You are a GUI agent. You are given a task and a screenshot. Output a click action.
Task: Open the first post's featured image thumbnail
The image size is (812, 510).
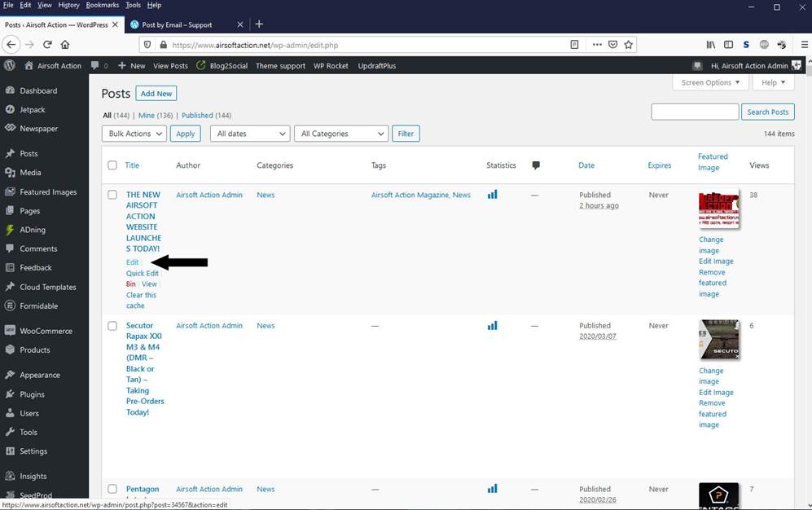pos(719,209)
